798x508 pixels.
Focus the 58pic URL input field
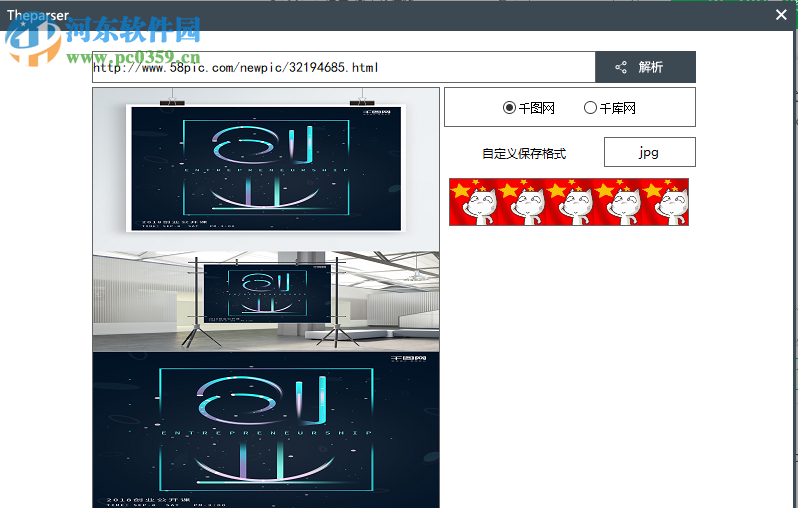(x=344, y=67)
